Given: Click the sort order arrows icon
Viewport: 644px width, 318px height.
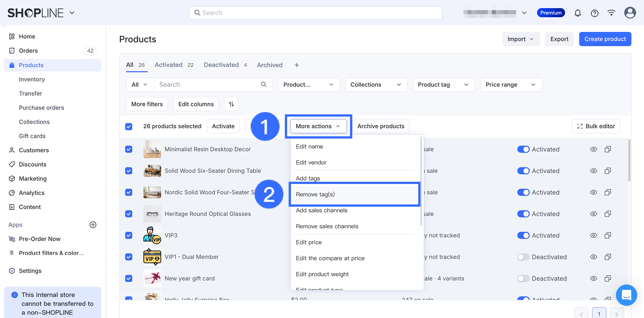Looking at the screenshot, I should 231,104.
